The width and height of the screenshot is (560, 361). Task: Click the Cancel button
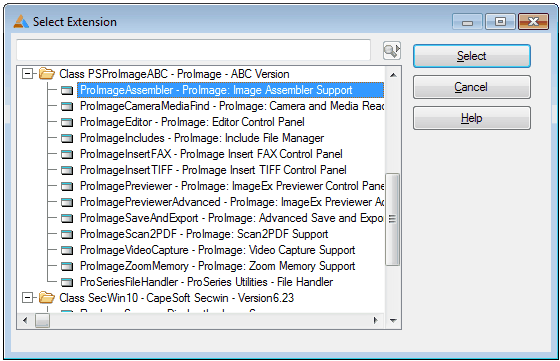coord(472,87)
